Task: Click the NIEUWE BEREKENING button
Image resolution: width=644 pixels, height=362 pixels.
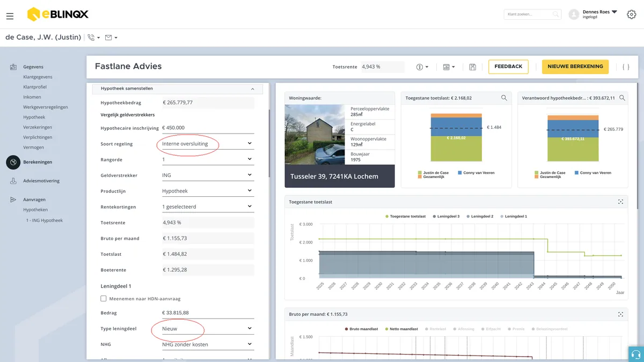Action: pyautogui.click(x=575, y=67)
